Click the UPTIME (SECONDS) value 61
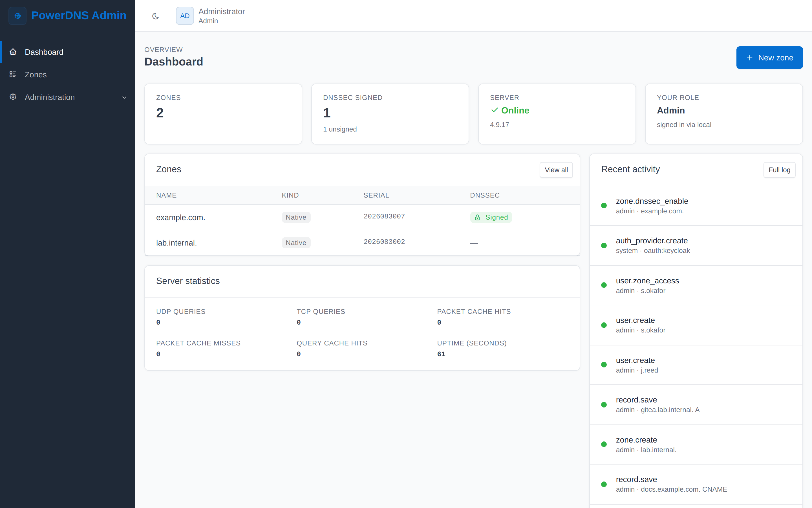 441,354
